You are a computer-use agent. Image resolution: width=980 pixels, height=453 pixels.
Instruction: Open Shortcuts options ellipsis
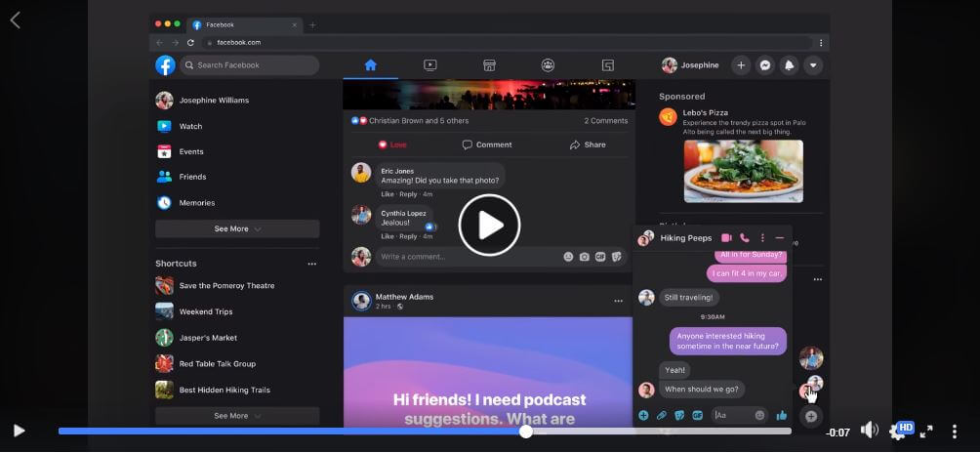(x=312, y=264)
